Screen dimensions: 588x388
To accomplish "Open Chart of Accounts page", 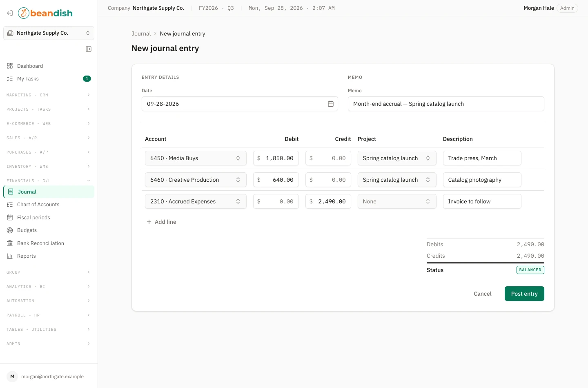I will point(49,205).
